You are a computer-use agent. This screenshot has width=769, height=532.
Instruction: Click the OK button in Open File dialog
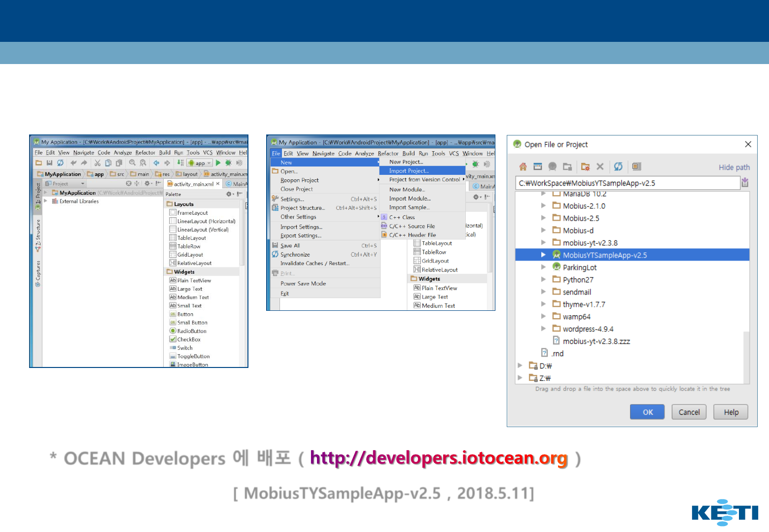click(x=647, y=412)
